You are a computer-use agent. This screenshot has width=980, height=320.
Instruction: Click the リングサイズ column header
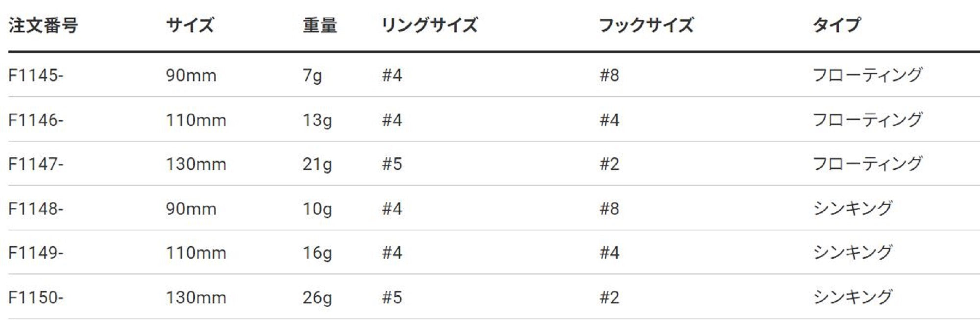click(x=429, y=25)
